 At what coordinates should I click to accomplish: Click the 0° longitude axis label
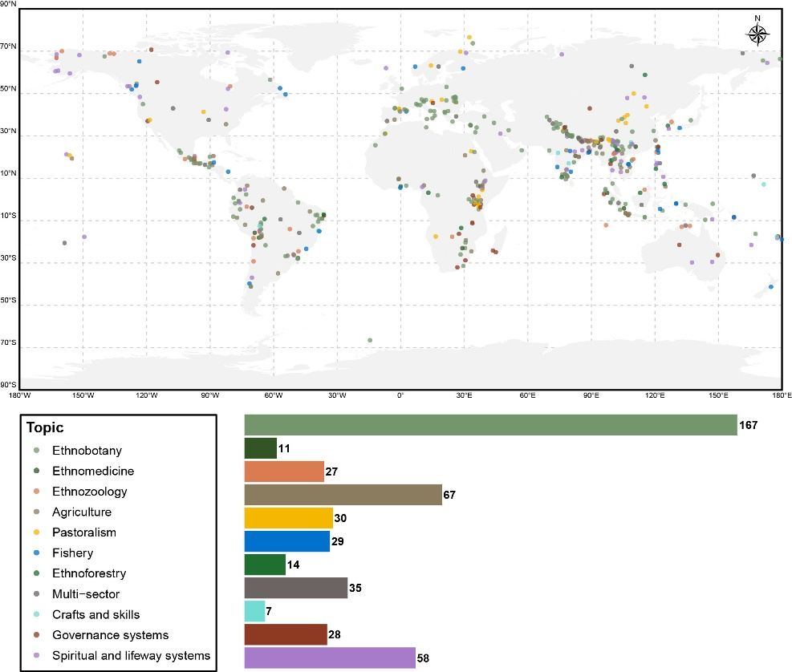tap(400, 395)
